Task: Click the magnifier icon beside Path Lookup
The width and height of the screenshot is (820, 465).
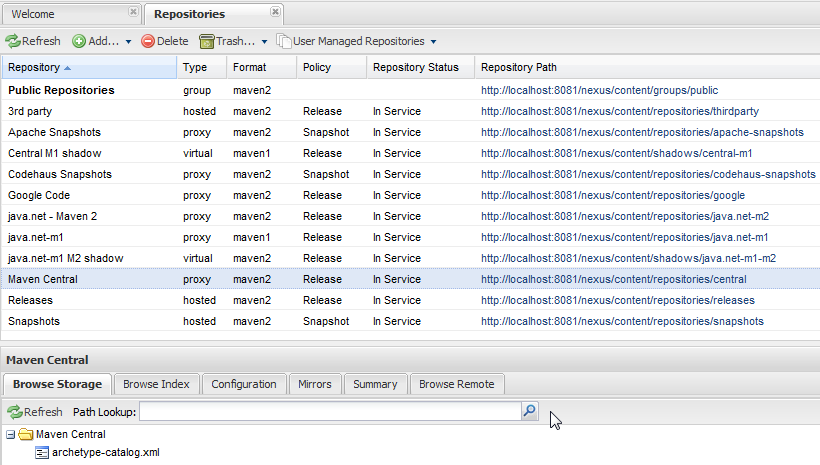Action: 529,411
